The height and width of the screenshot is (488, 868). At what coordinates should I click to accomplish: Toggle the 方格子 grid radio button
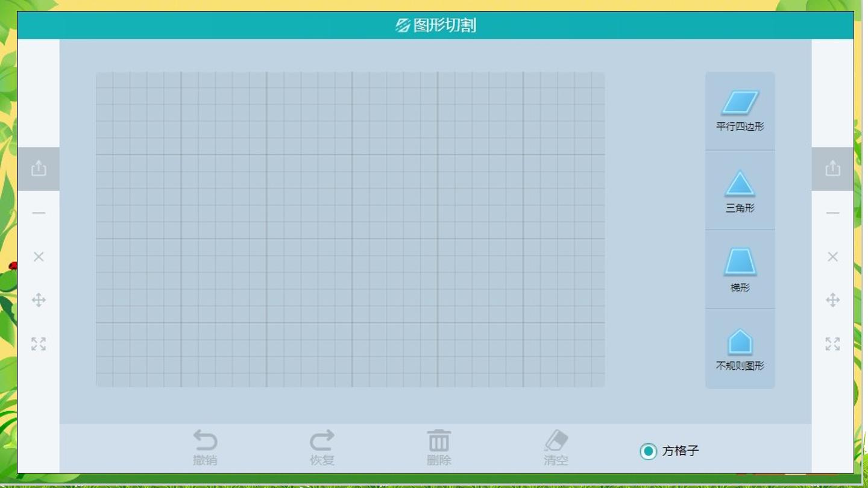[x=648, y=451]
